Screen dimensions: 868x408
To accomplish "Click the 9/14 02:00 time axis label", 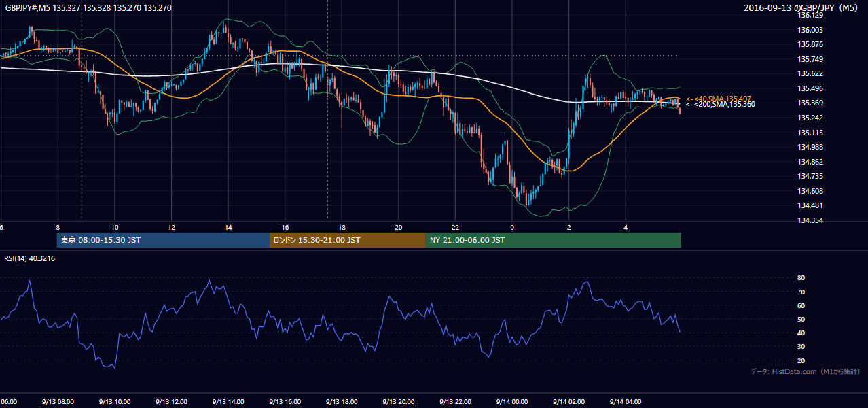I will pyautogui.click(x=569, y=402).
